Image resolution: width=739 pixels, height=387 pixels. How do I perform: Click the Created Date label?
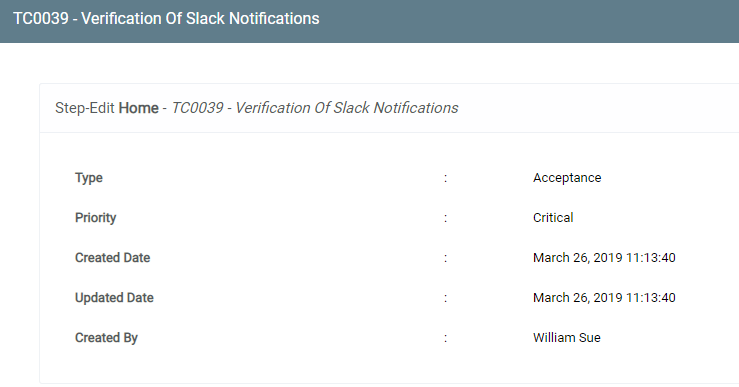(112, 258)
